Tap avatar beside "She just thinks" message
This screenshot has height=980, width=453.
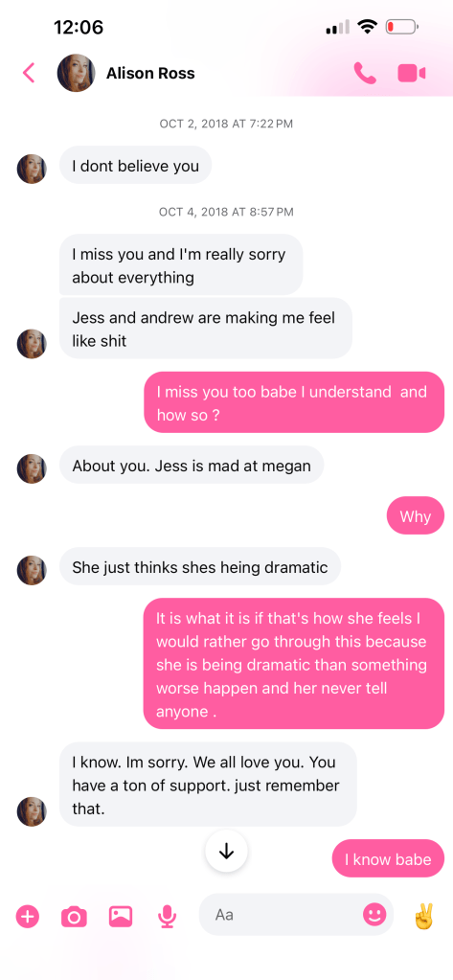click(x=32, y=570)
